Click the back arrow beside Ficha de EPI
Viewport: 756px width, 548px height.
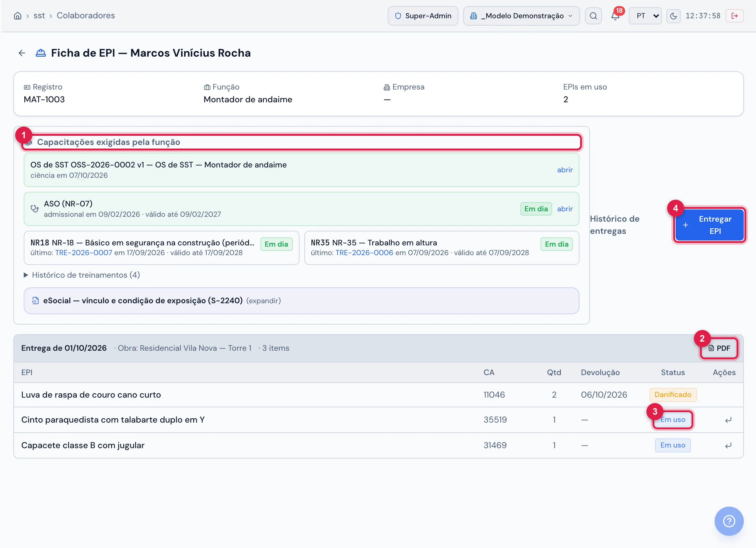22,53
